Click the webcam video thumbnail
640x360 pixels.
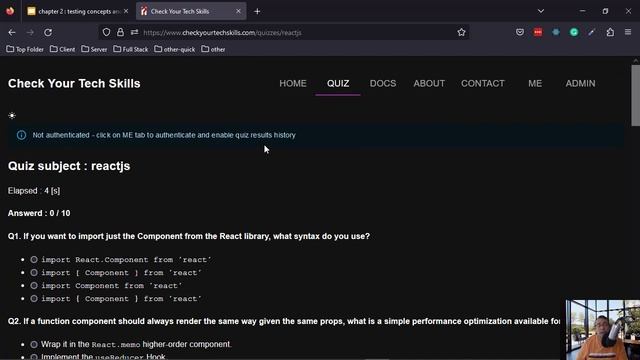[603, 330]
